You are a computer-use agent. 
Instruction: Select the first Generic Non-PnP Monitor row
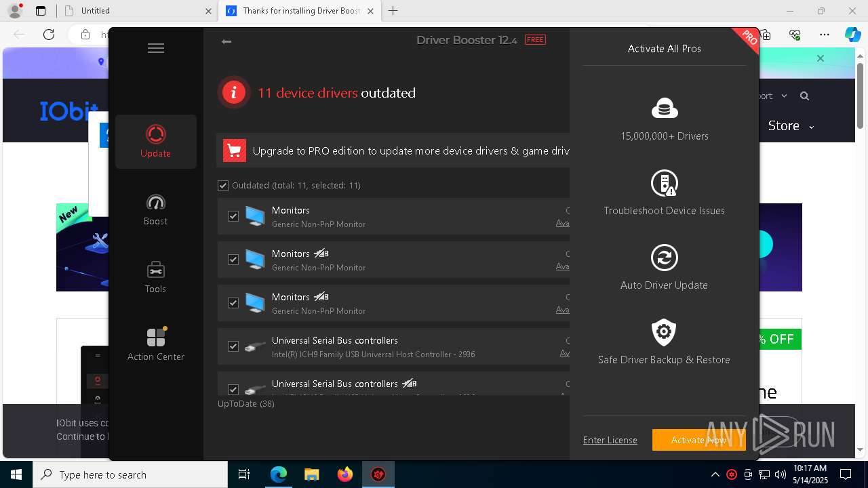tap(393, 216)
